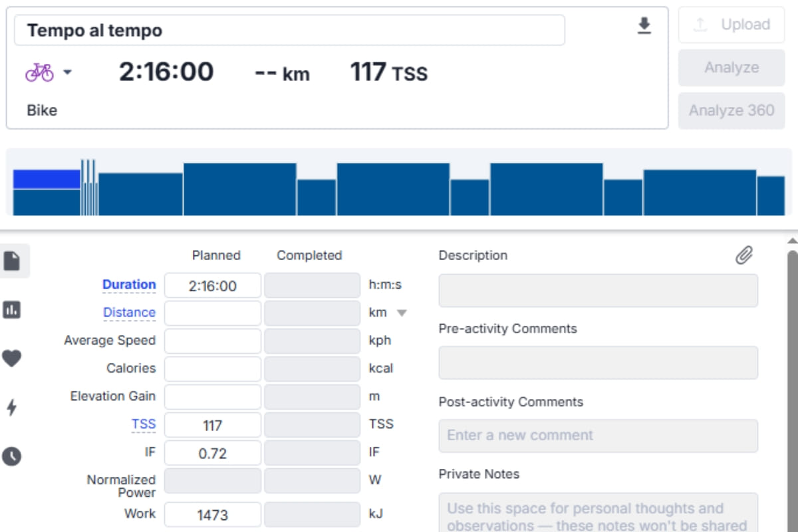Click the Duration link label
The height and width of the screenshot is (532, 798).
(129, 285)
